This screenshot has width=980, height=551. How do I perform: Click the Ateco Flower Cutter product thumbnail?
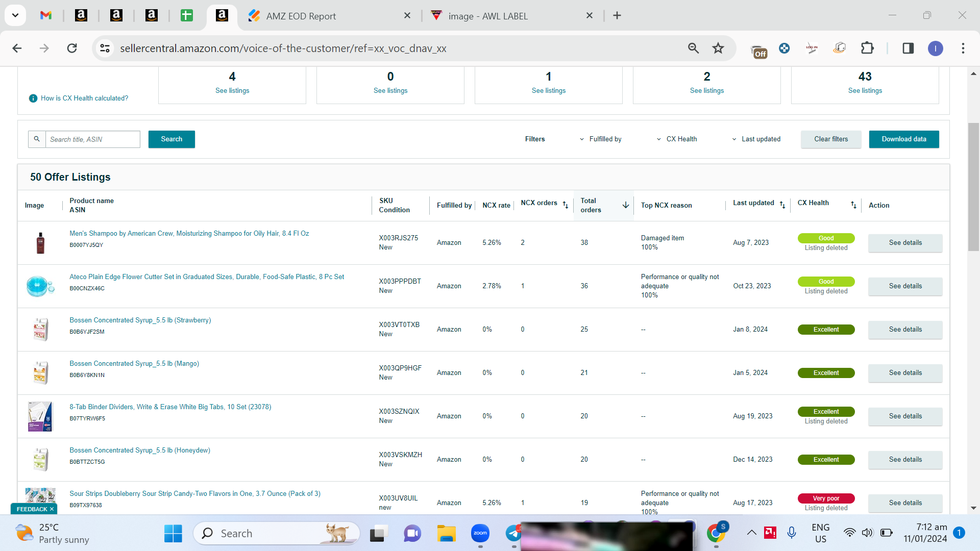pos(40,286)
